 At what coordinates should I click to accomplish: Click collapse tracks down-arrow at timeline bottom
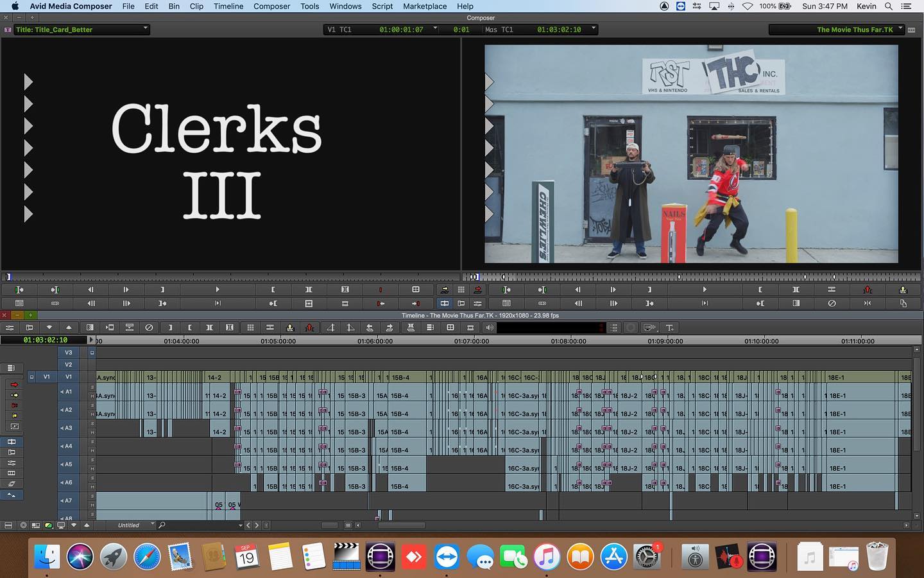pos(74,525)
